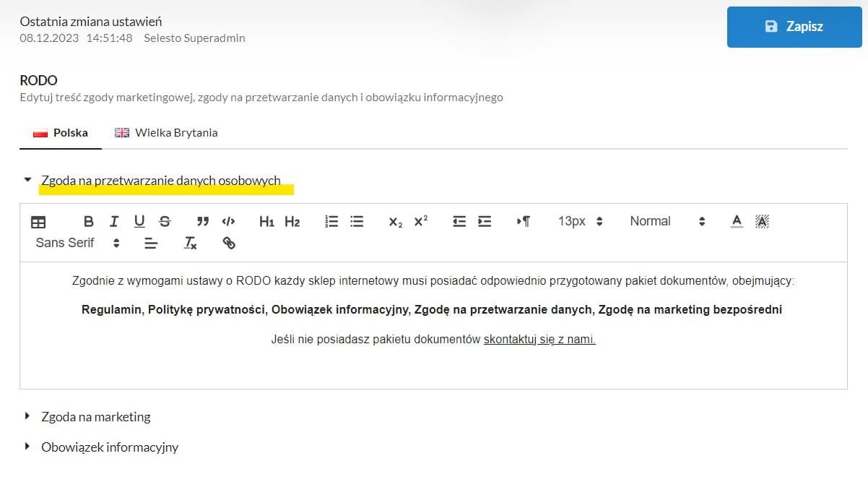Open the background highlight color picker
The width and height of the screenshot is (868, 482).
(x=762, y=222)
